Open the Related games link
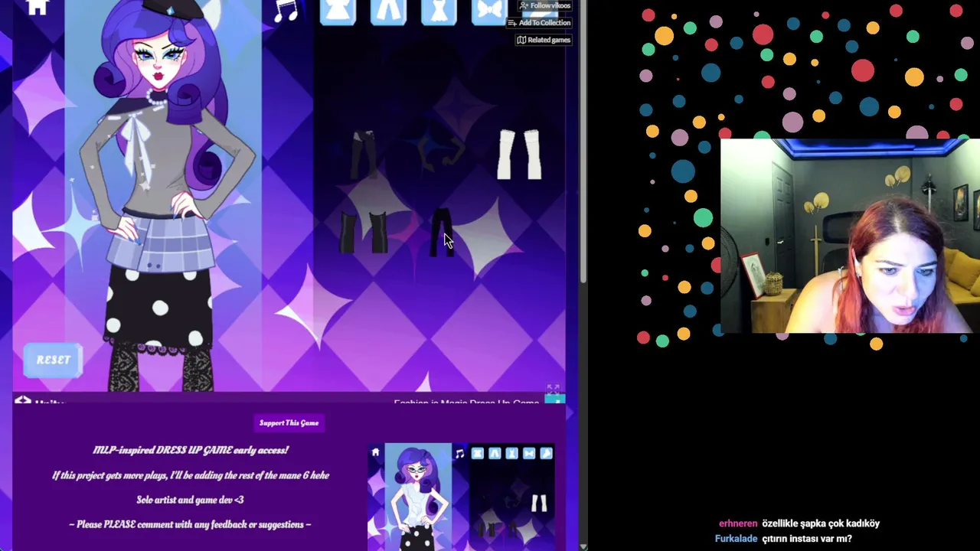 544,40
